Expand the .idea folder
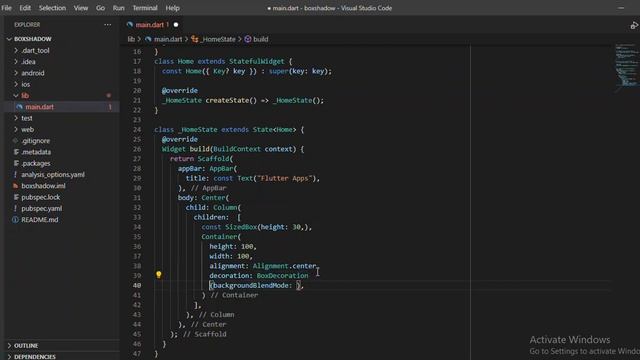The height and width of the screenshot is (360, 640). [28, 62]
